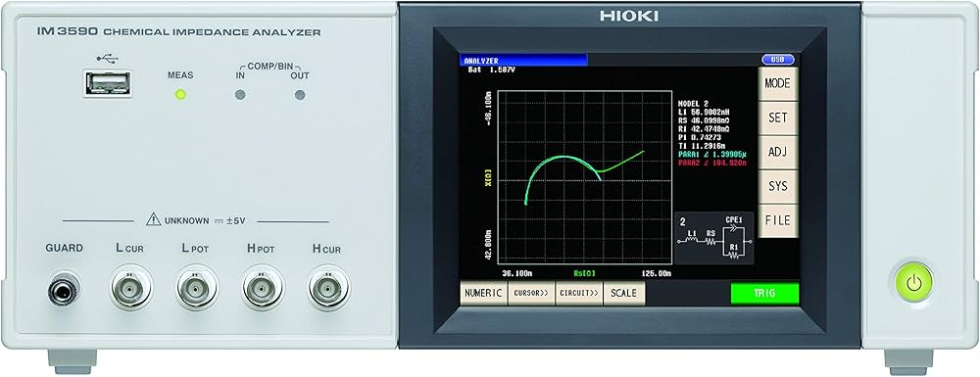Click the 125.00m axis maximum value

(657, 273)
